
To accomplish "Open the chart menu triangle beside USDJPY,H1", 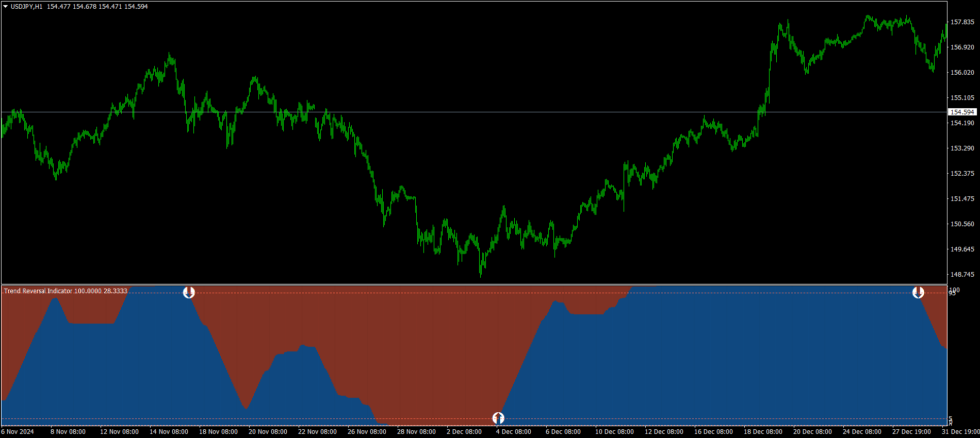I will [x=6, y=7].
